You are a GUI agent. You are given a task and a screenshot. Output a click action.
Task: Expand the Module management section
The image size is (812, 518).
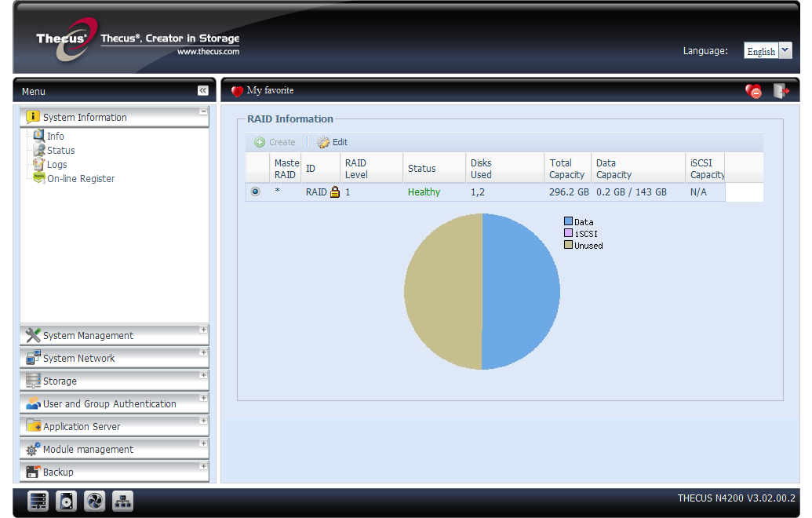tap(203, 444)
